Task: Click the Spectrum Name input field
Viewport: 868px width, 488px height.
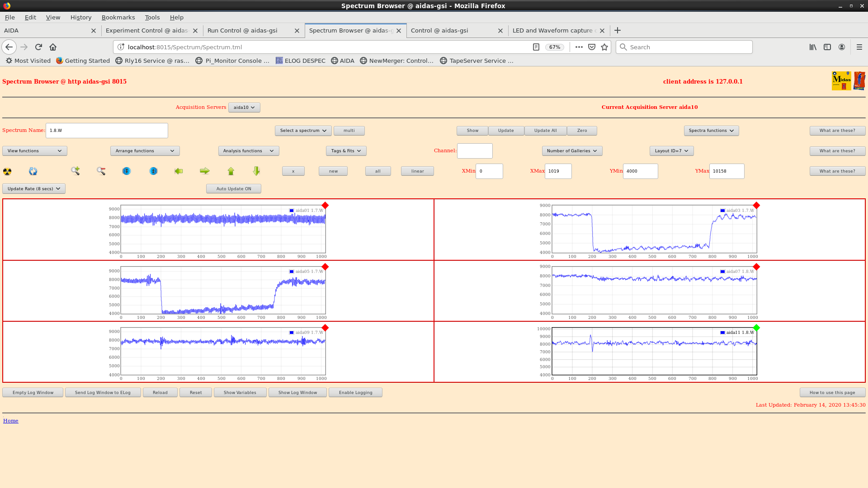Action: coord(107,131)
